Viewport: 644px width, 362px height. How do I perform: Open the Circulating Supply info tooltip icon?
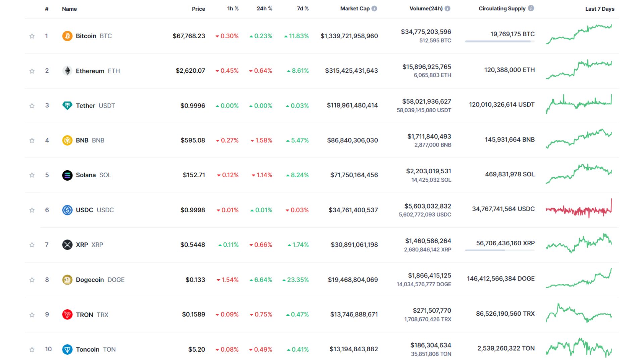[531, 8]
